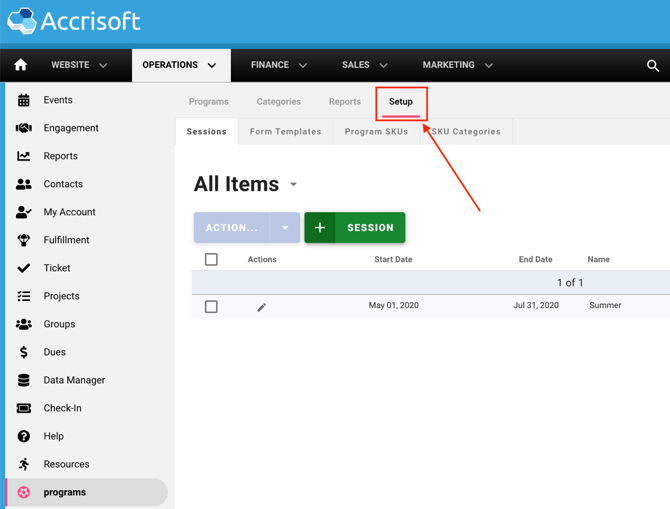Open the Action dropdown arrow
This screenshot has width=670, height=509.
coord(285,228)
